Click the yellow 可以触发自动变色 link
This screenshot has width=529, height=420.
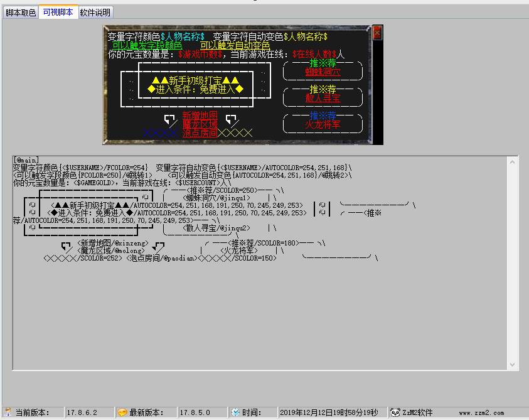click(x=235, y=46)
